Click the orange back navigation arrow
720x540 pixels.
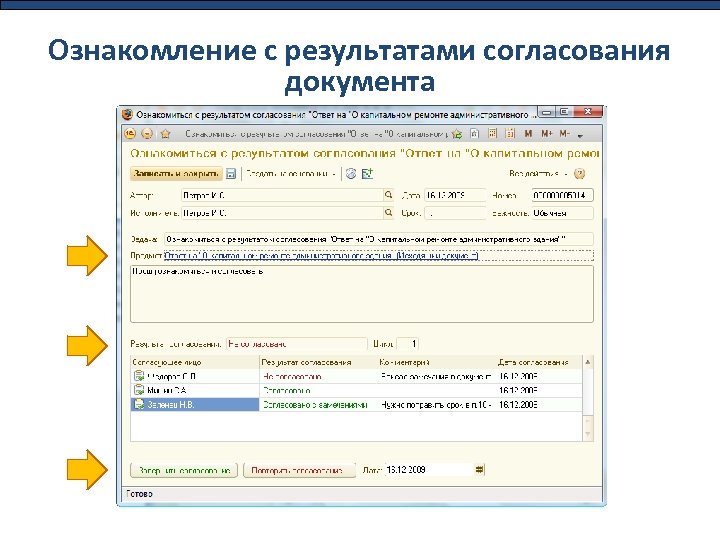(x=147, y=134)
